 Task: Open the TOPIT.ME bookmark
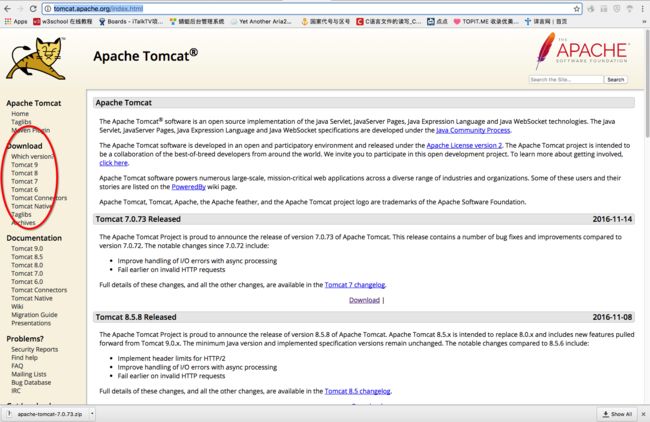point(485,22)
